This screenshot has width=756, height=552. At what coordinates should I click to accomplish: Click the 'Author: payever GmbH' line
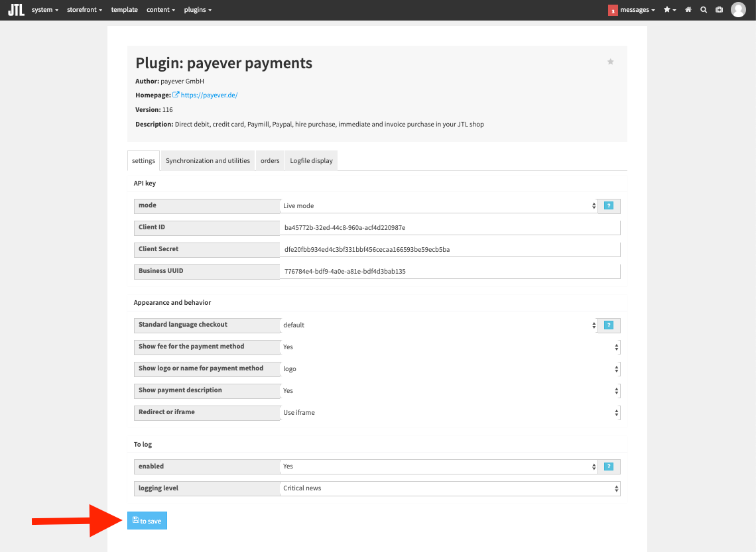click(170, 81)
